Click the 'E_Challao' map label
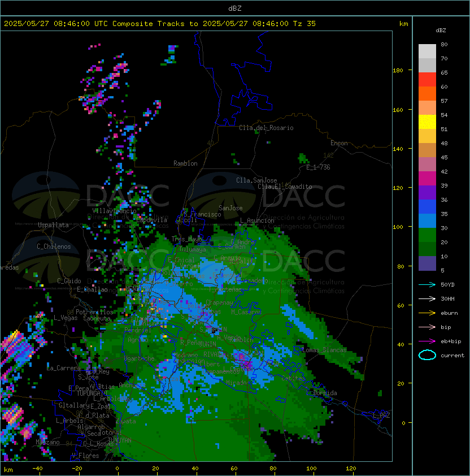Image resolution: width=470 pixels, height=476 pixels. (92, 289)
